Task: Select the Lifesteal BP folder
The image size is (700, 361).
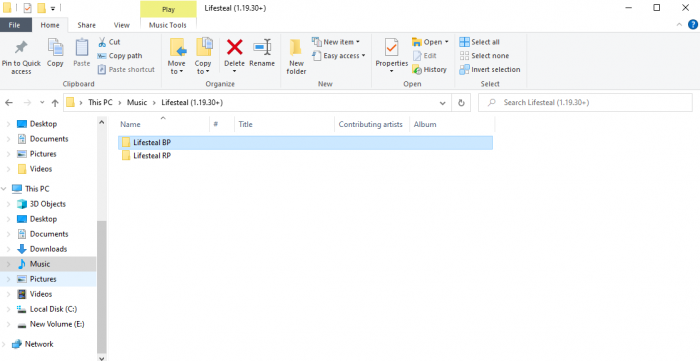Action: pos(305,143)
